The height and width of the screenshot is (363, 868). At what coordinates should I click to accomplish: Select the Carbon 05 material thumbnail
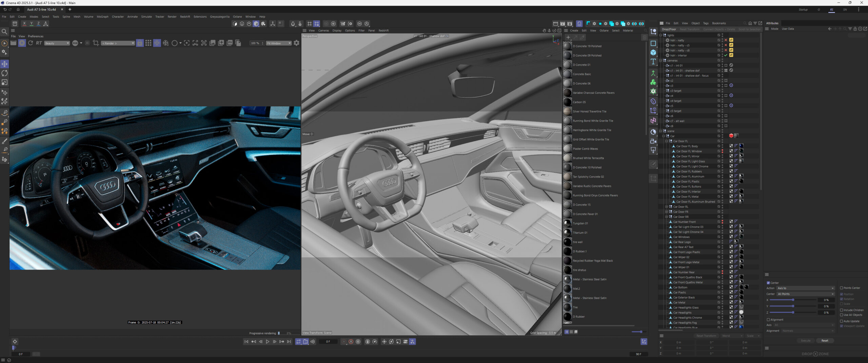pyautogui.click(x=568, y=102)
